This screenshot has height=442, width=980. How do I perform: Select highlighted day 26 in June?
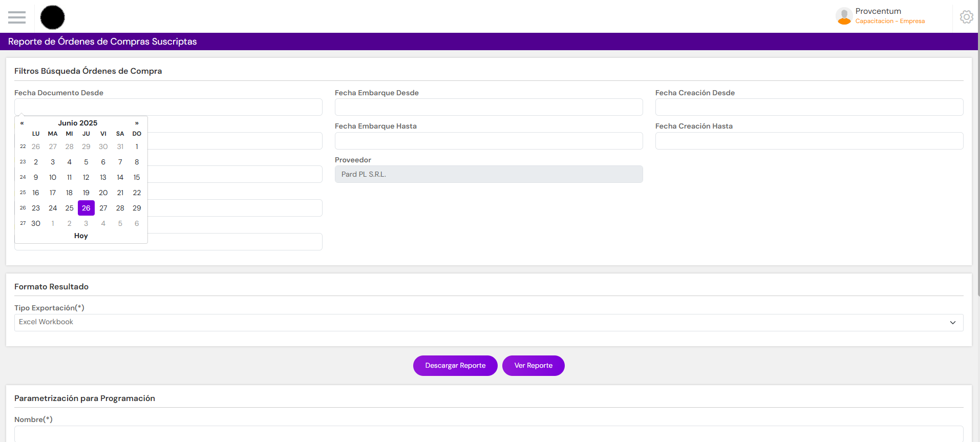86,208
